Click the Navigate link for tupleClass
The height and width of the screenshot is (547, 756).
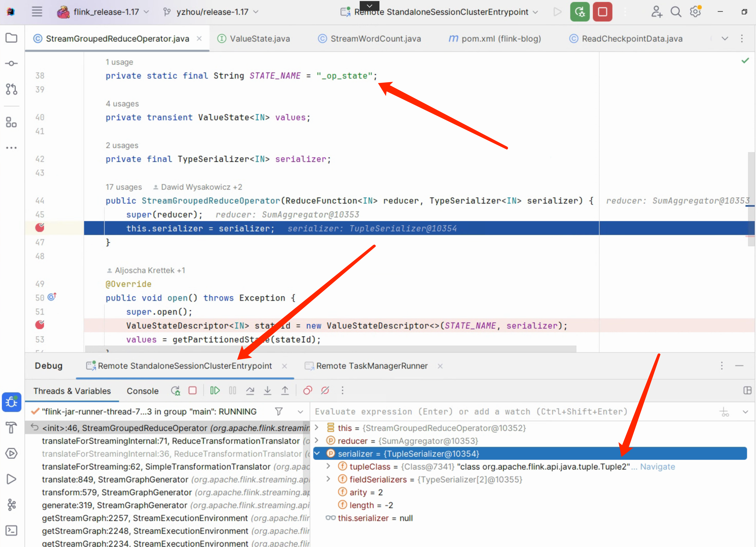point(657,467)
